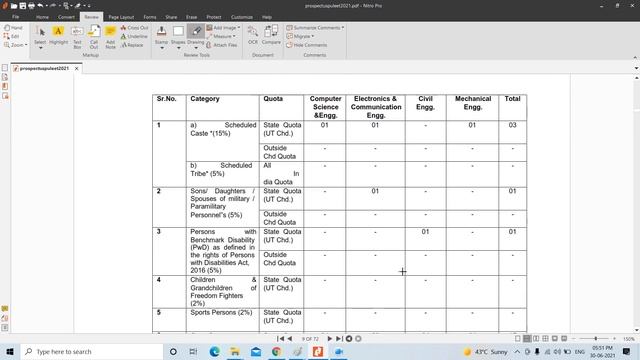Image resolution: width=640 pixels, height=360 pixels.
Task: Open Chrome from the taskbar
Action: (x=276, y=351)
